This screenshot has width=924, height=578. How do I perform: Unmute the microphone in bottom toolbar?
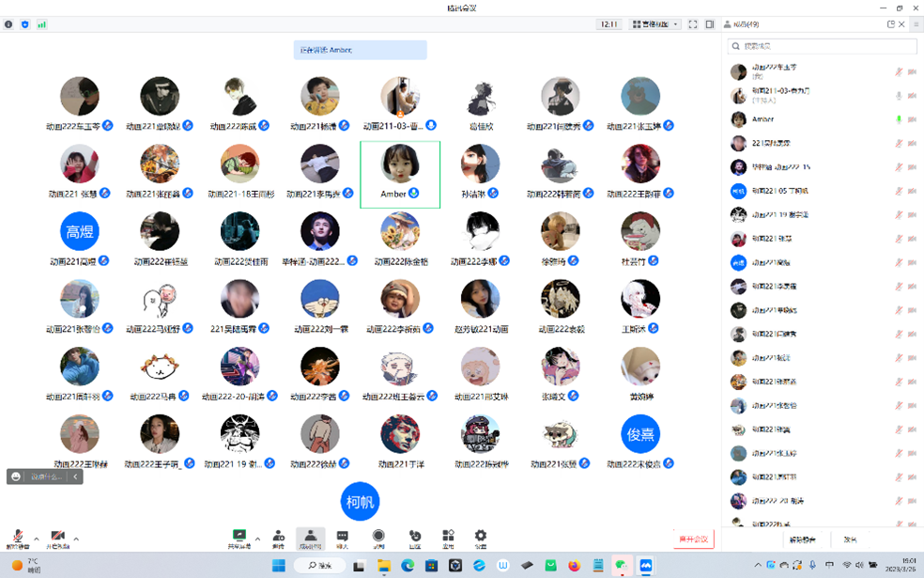click(17, 537)
